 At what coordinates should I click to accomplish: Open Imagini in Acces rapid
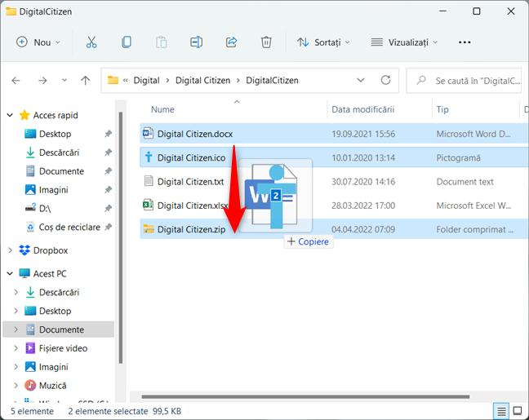(53, 190)
